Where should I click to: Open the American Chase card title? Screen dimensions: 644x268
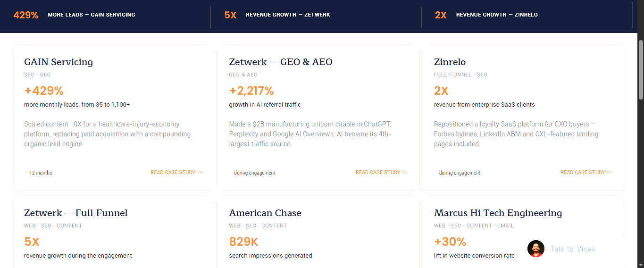click(x=265, y=213)
